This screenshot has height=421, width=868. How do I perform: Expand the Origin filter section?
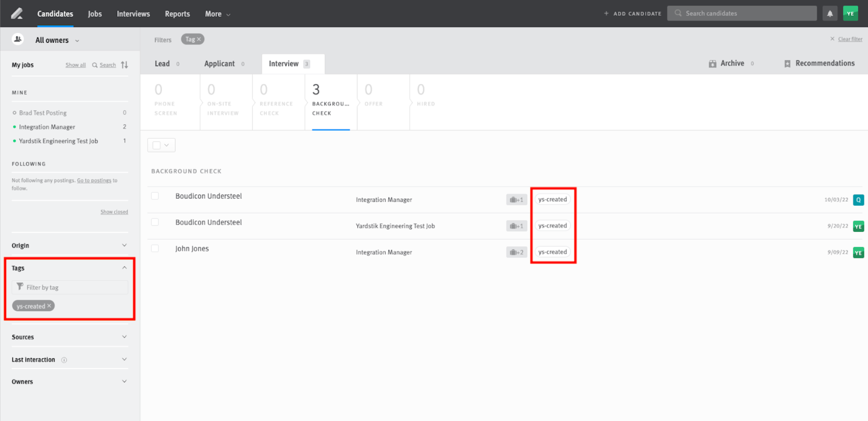click(x=70, y=245)
